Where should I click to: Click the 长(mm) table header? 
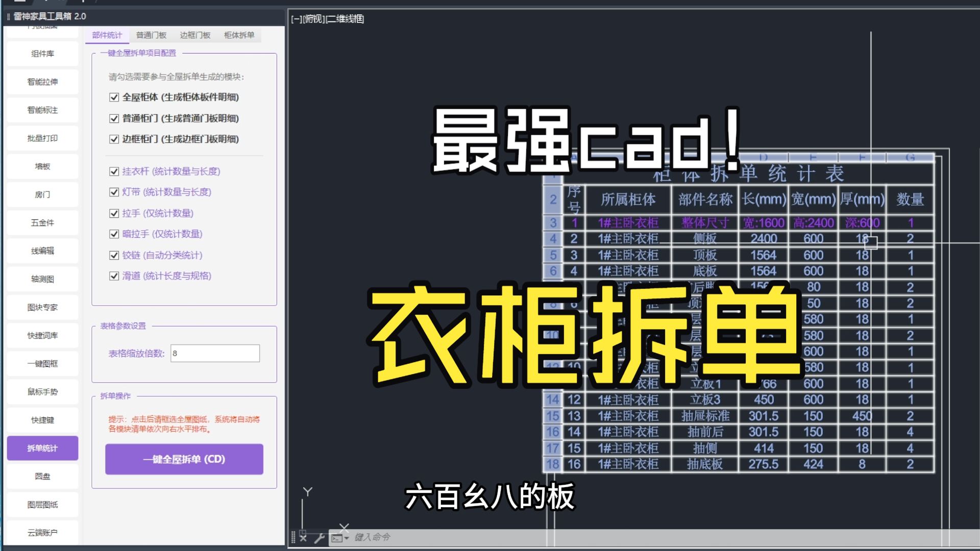pyautogui.click(x=764, y=199)
